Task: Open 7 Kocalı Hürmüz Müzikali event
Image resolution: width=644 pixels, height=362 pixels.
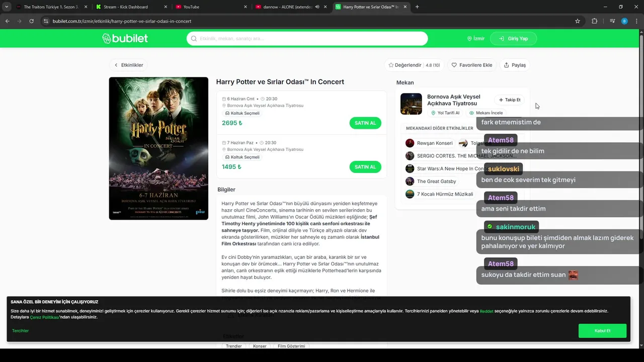Action: 440,194
